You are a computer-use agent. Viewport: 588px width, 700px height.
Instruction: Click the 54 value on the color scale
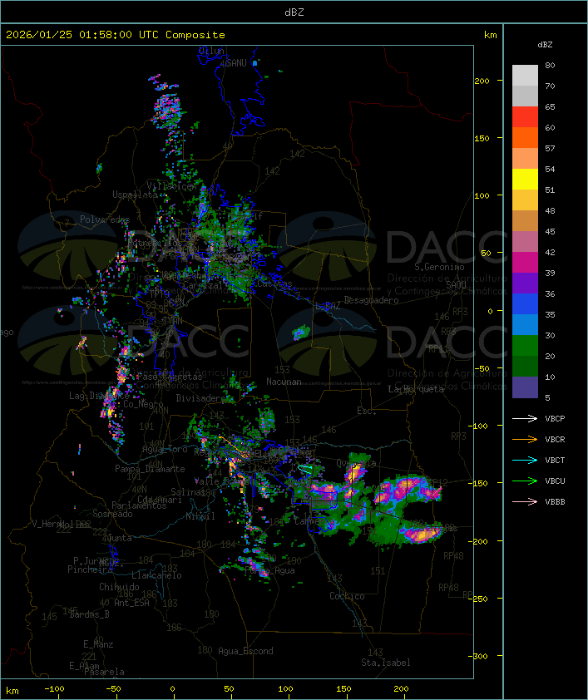[550, 170]
